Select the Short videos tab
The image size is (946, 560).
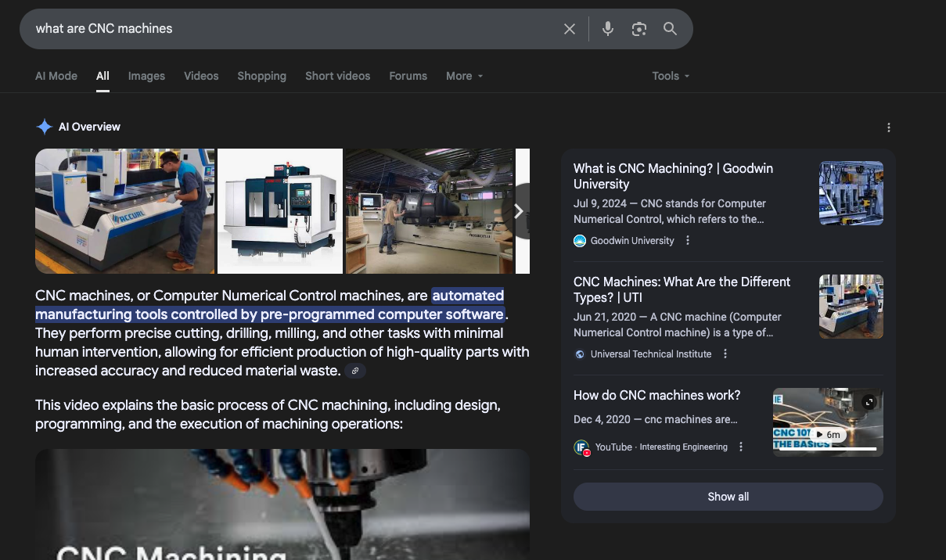pyautogui.click(x=337, y=76)
